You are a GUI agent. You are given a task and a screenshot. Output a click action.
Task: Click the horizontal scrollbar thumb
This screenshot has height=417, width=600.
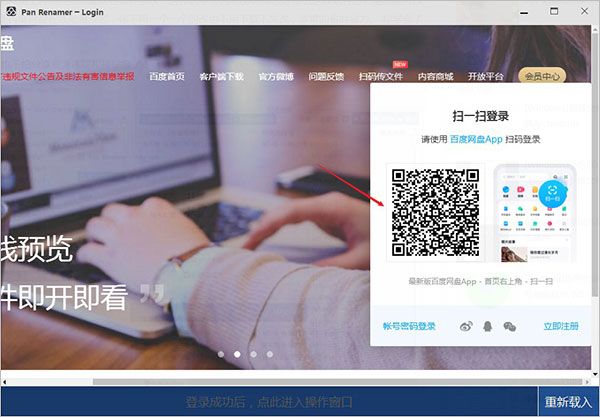tap(338, 382)
